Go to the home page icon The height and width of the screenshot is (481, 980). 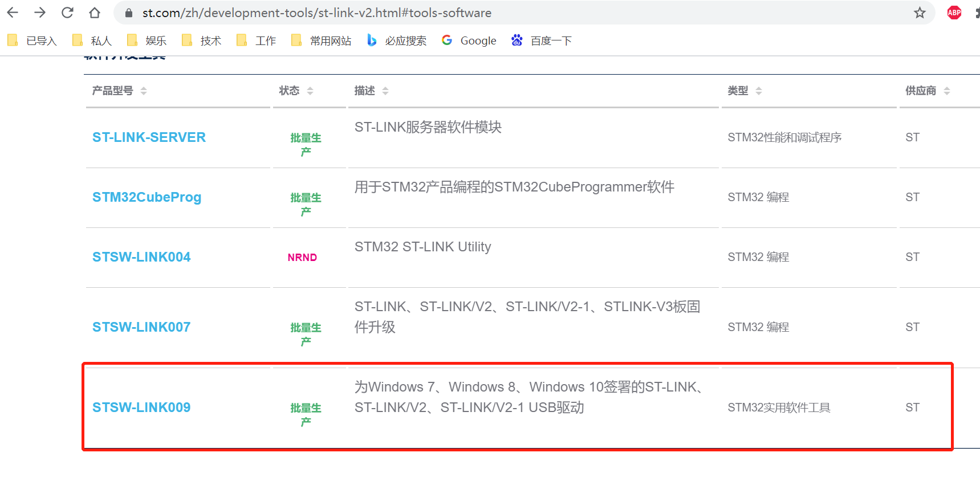[95, 13]
